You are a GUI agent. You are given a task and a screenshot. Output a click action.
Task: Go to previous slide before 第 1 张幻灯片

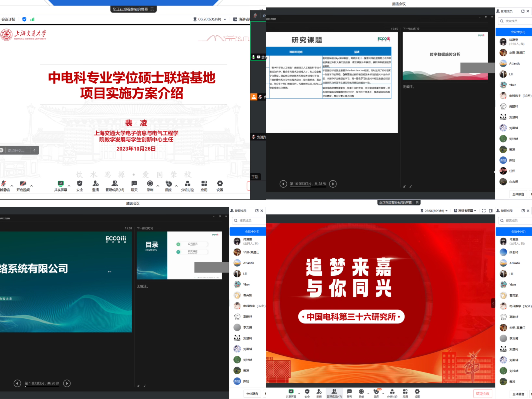(x=17, y=383)
